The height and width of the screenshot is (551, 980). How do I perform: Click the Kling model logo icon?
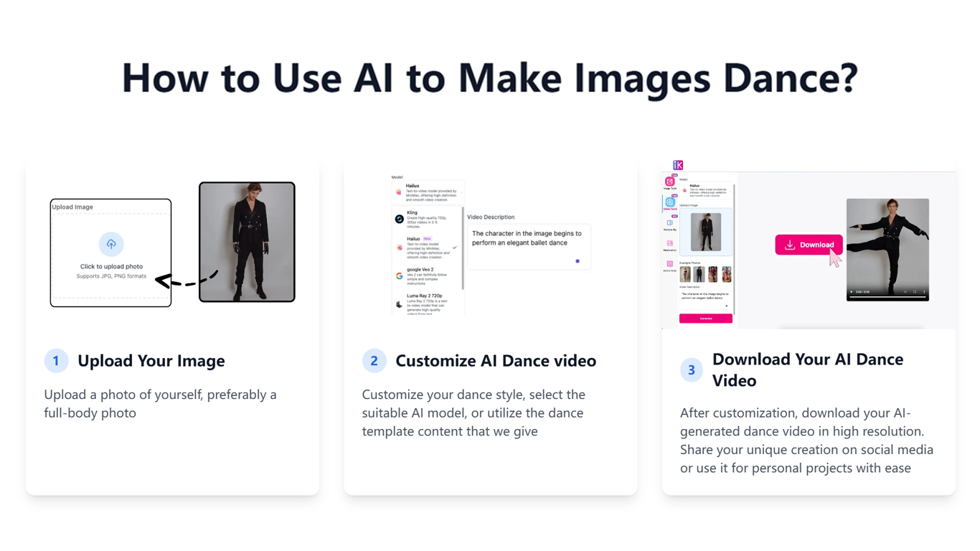point(400,219)
